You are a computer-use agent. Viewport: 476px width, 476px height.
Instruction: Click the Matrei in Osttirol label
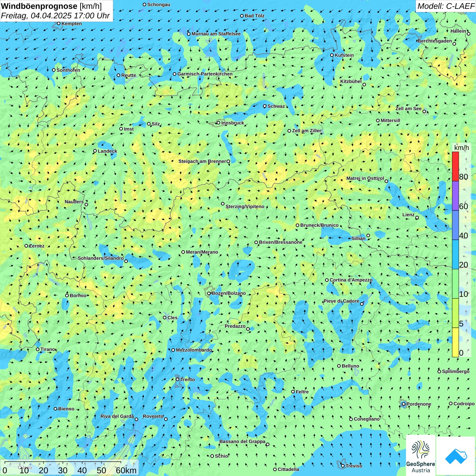tap(365, 178)
